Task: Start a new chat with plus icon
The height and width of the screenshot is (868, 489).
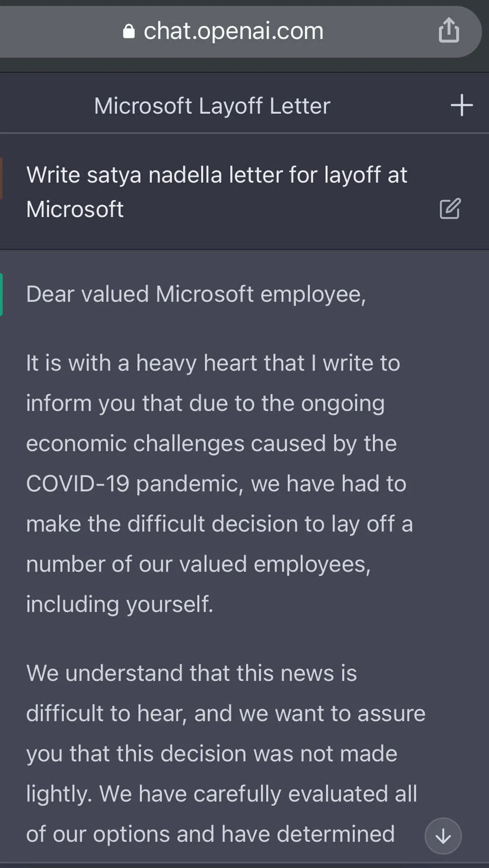Action: click(461, 105)
